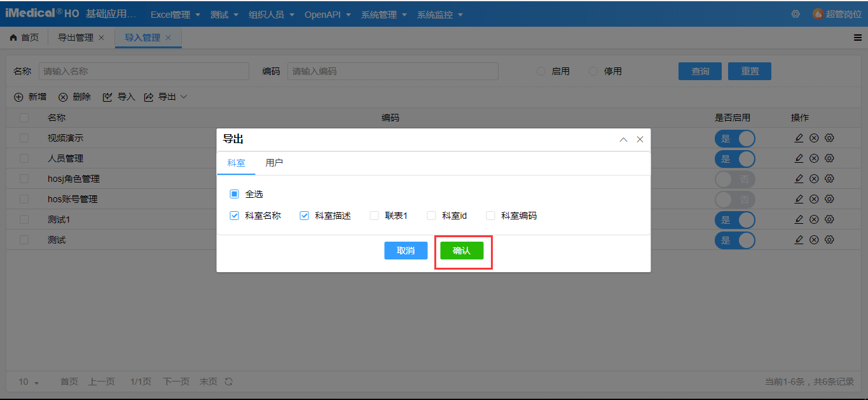The width and height of the screenshot is (868, 400).
Task: Delete the 测试 row using its circle-x icon
Action: (x=814, y=240)
